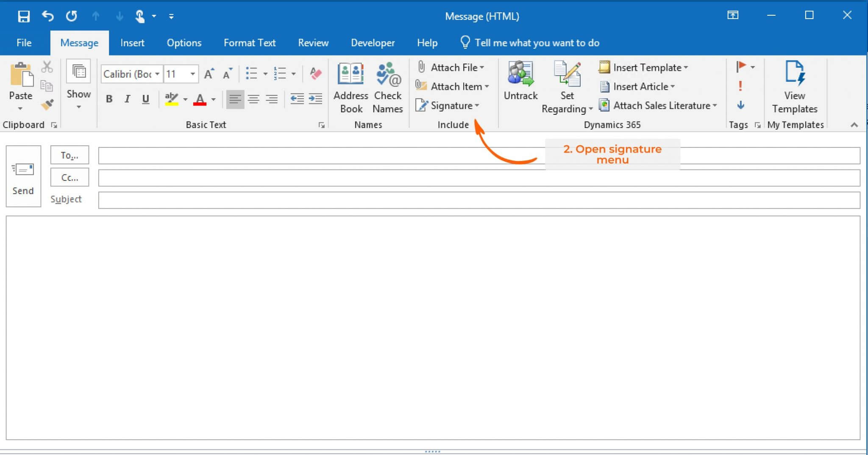Image resolution: width=868 pixels, height=455 pixels.
Task: Open the Insert Template dropdown
Action: pos(685,67)
